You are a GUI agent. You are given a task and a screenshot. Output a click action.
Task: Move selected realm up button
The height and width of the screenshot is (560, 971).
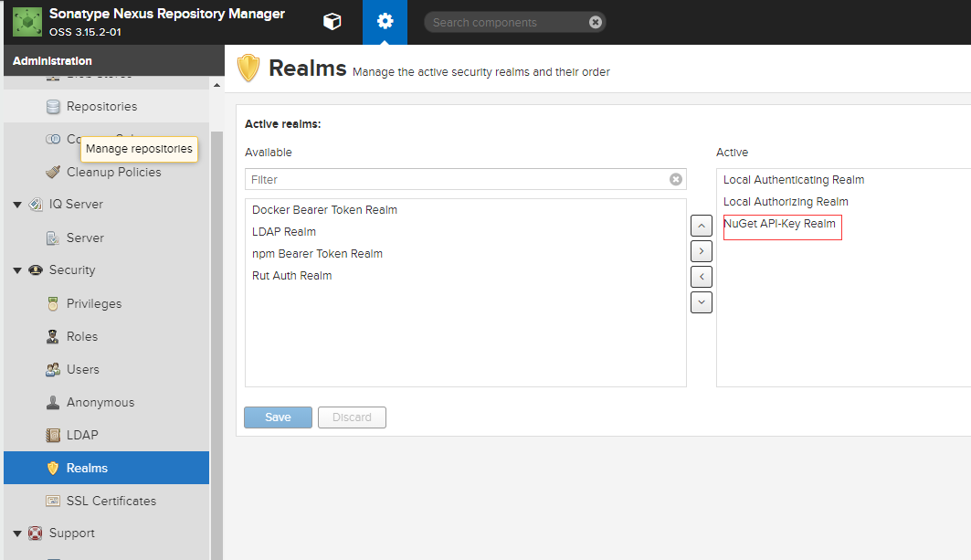point(701,226)
